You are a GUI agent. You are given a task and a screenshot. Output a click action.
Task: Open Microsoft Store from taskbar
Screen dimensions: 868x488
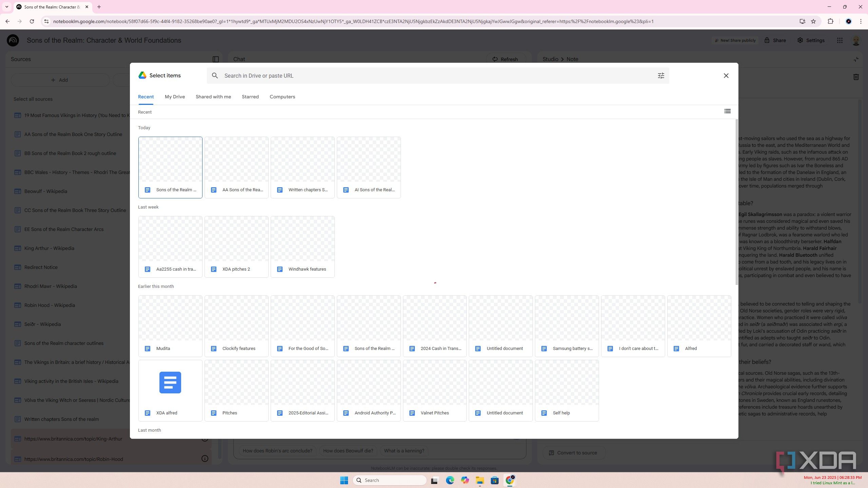tap(494, 480)
